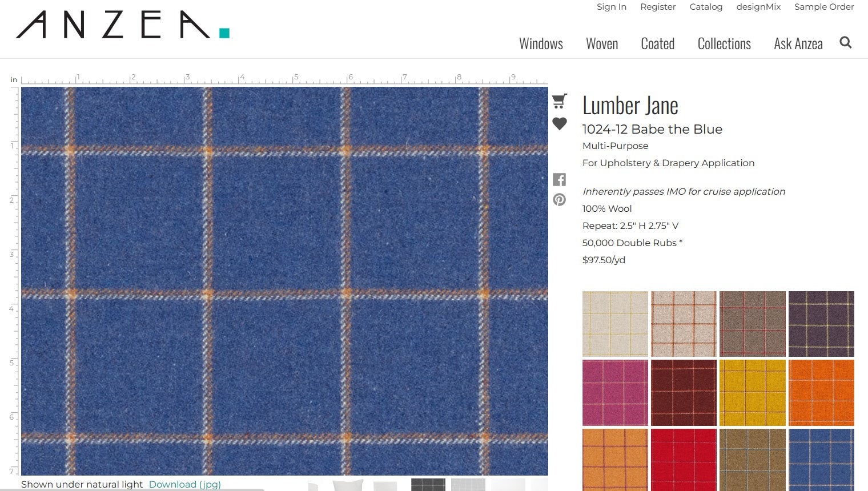Download the fabric image as jpg
Viewport: 868px width, 491px height.
coord(184,484)
